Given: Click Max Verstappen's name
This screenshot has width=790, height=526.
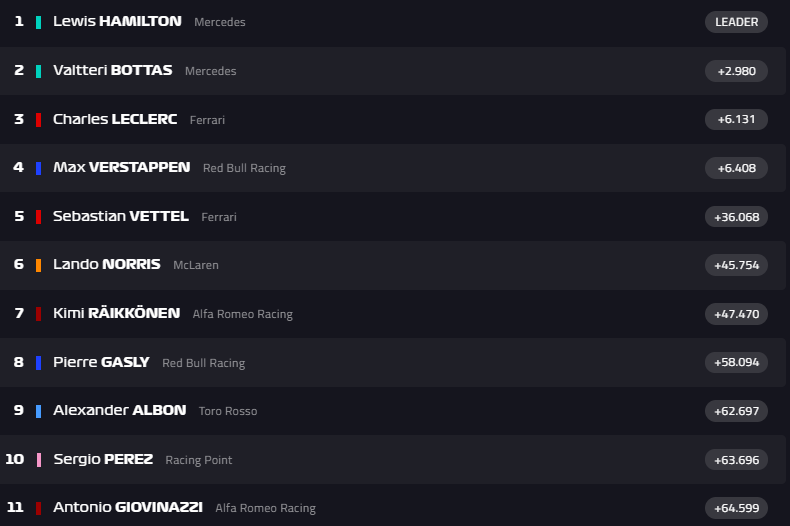Looking at the screenshot, I should 121,167.
